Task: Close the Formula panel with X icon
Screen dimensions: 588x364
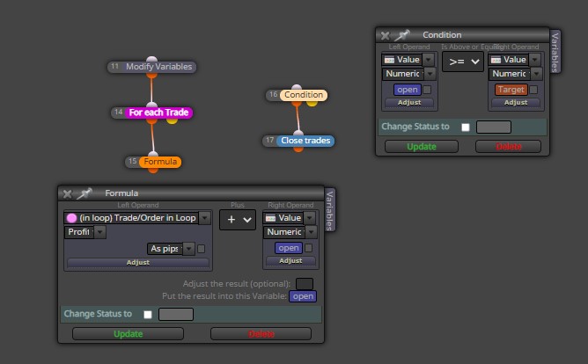Action: [67, 193]
